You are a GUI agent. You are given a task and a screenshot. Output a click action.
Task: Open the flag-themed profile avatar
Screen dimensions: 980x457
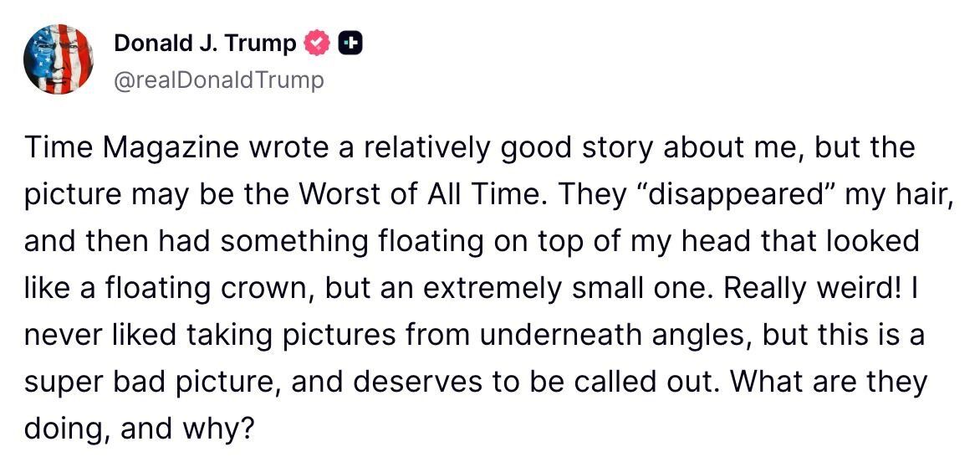[x=58, y=59]
